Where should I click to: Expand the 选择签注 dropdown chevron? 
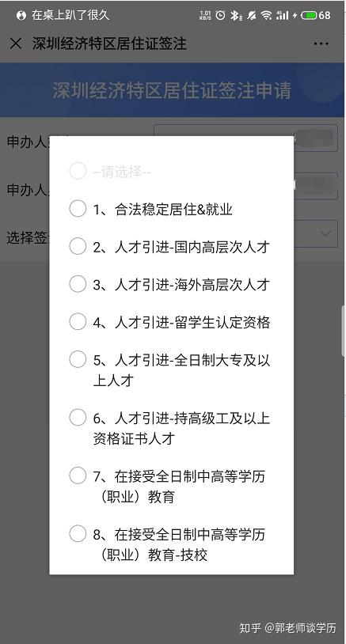325,233
